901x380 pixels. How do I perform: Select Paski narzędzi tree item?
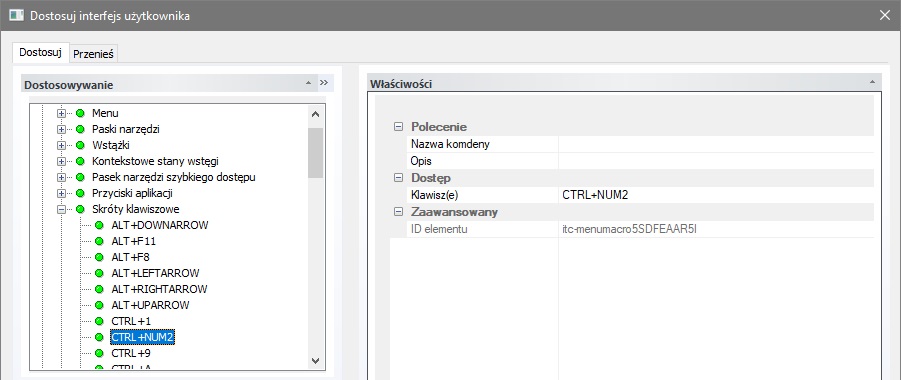pyautogui.click(x=126, y=129)
